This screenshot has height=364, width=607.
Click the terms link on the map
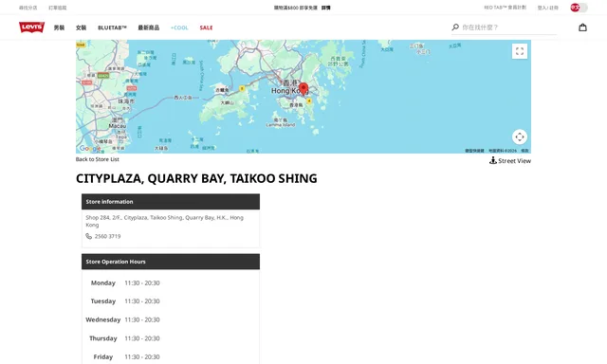pos(524,151)
